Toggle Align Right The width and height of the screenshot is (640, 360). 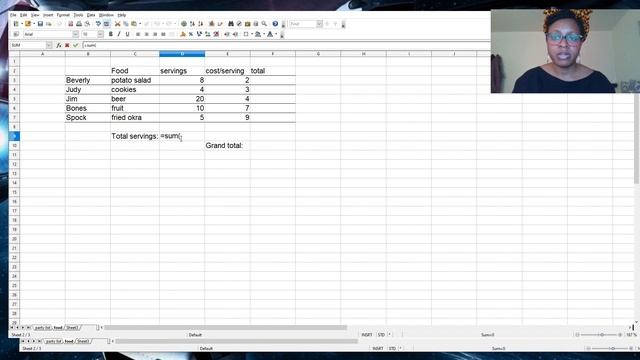155,34
